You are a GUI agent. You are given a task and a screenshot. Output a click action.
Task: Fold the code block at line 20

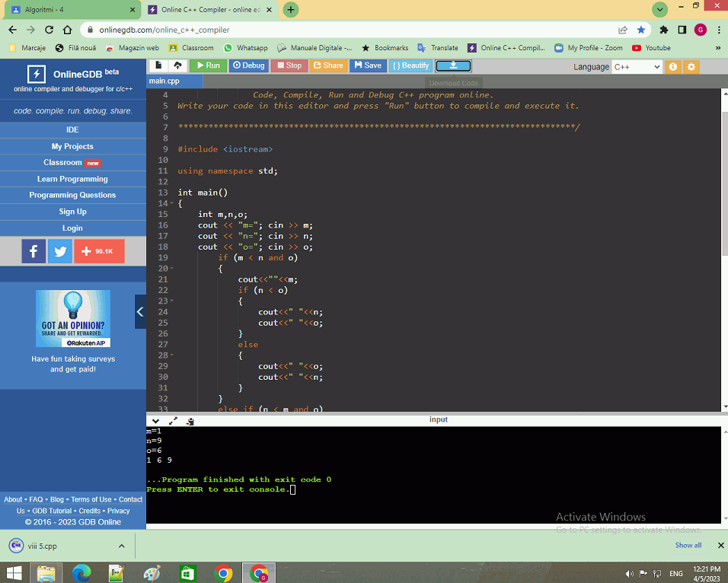pos(172,269)
